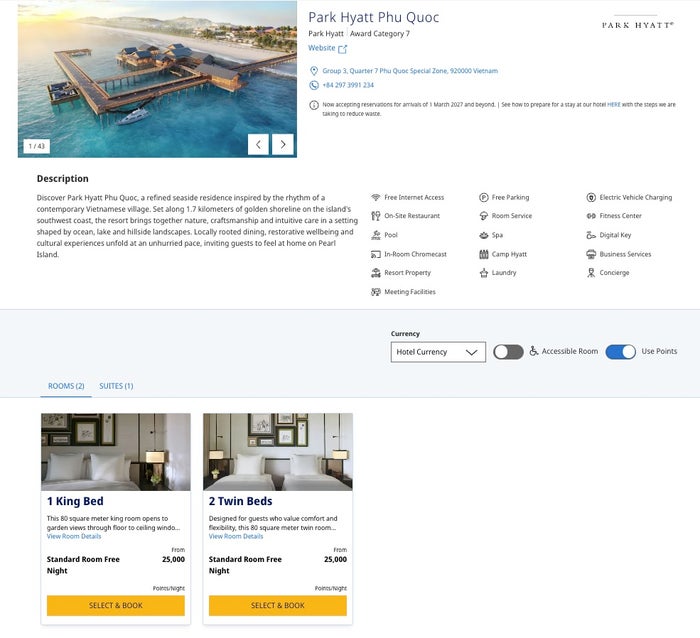Screen dimensions: 700x638
Task: Click the 1 King Bed heading
Action: point(75,501)
